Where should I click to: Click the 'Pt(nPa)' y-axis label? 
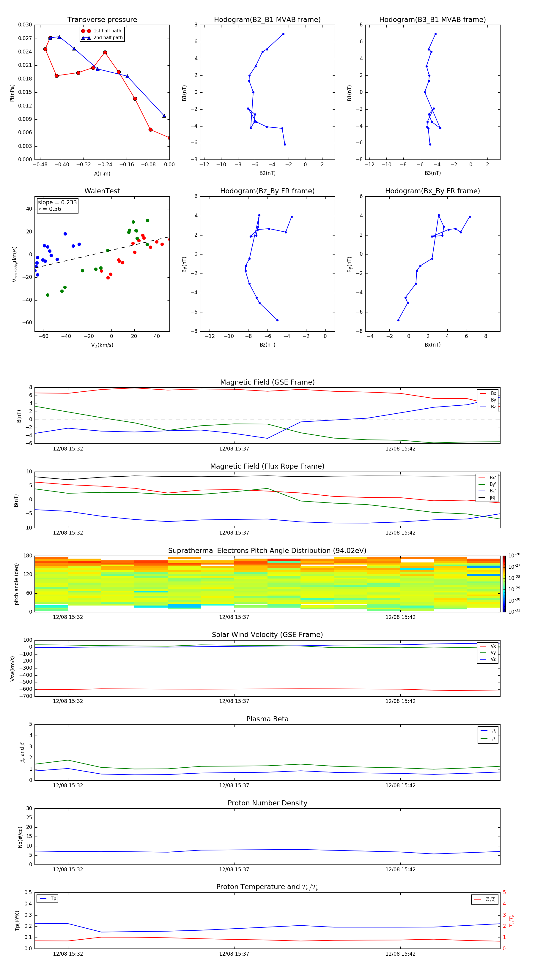12,93
